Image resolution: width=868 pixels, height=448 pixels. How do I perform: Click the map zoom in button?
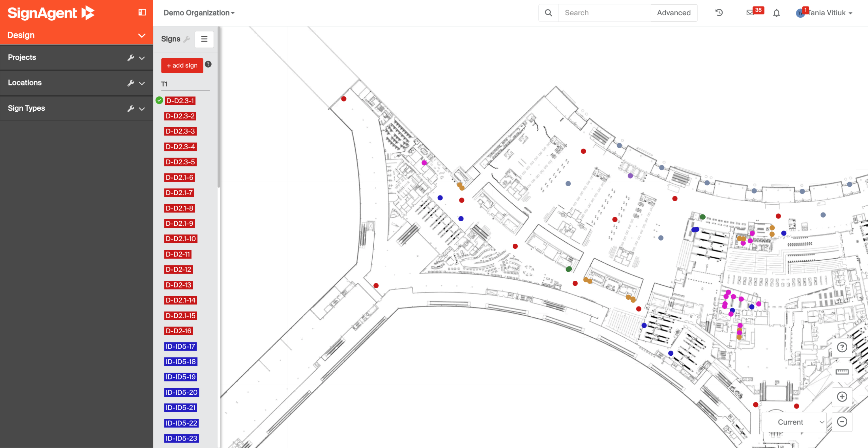pos(842,397)
